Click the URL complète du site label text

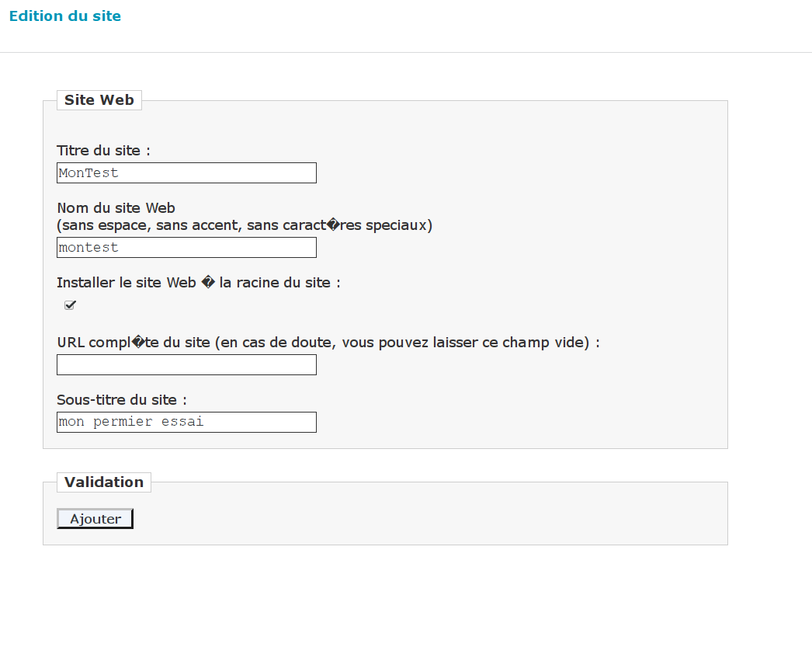click(134, 343)
